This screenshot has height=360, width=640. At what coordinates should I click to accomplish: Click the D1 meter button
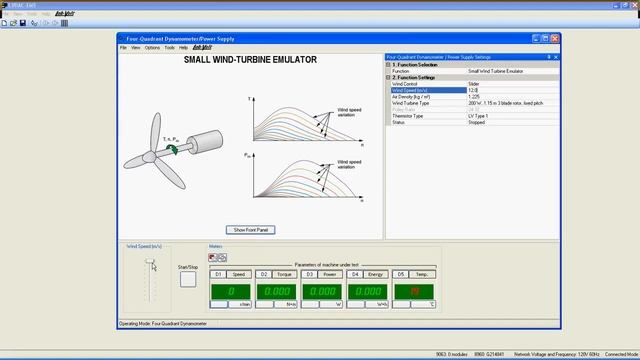(x=218, y=274)
